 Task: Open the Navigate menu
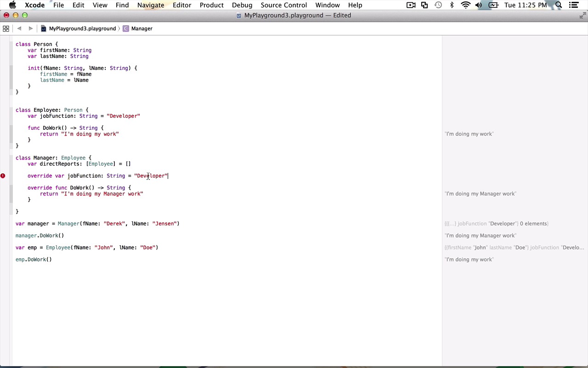[x=151, y=5]
